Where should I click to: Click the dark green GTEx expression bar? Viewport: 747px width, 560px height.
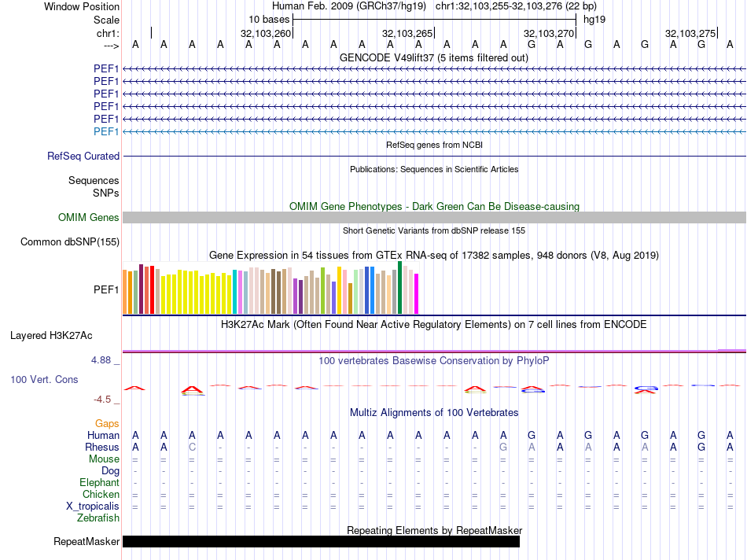[x=400, y=287]
